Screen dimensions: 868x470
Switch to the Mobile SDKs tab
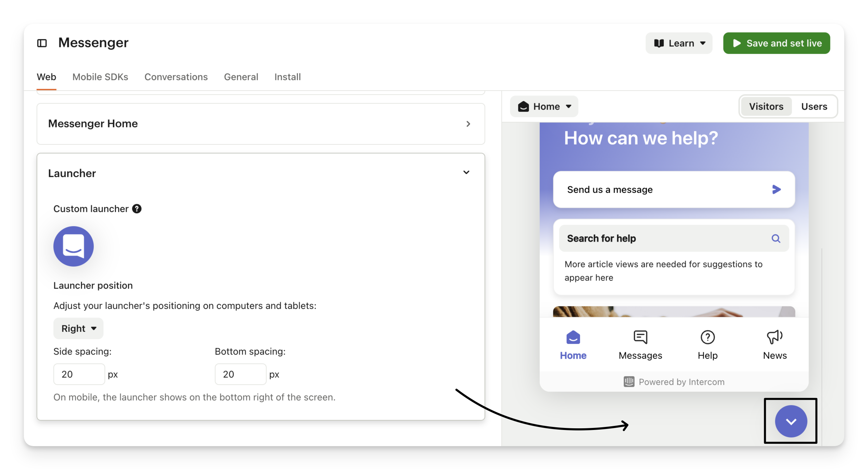point(100,77)
